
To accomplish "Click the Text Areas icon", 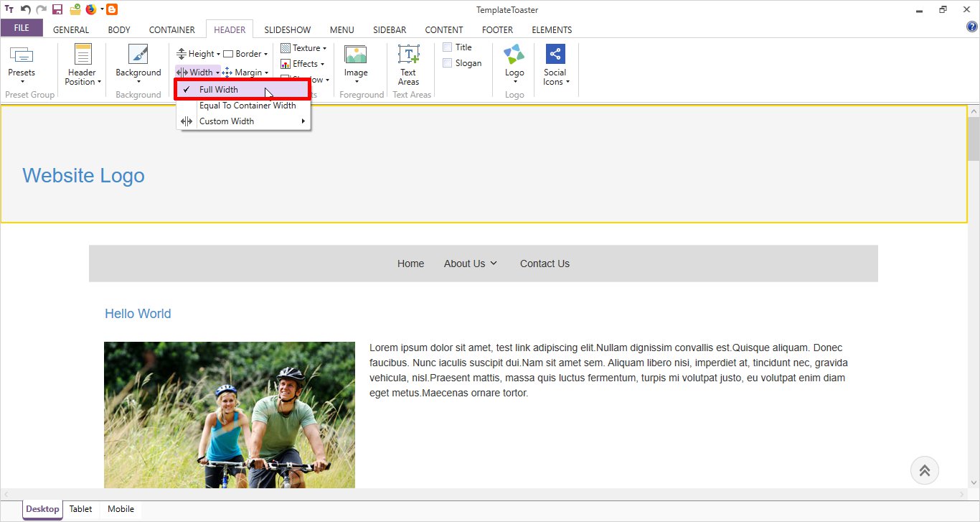I will pos(408,56).
